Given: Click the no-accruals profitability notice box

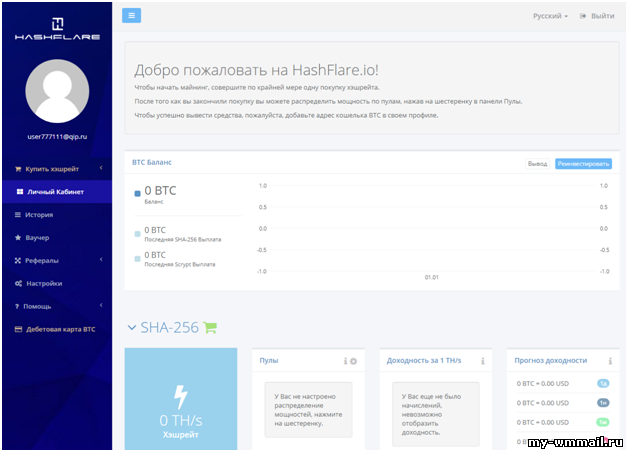Looking at the screenshot, I should 436,414.
